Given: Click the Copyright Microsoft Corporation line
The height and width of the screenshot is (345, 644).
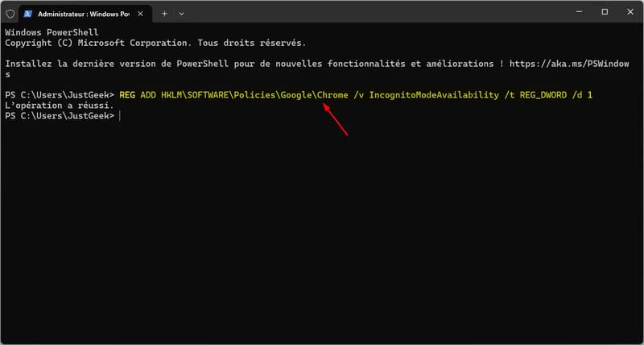Looking at the screenshot, I should click(x=155, y=43).
